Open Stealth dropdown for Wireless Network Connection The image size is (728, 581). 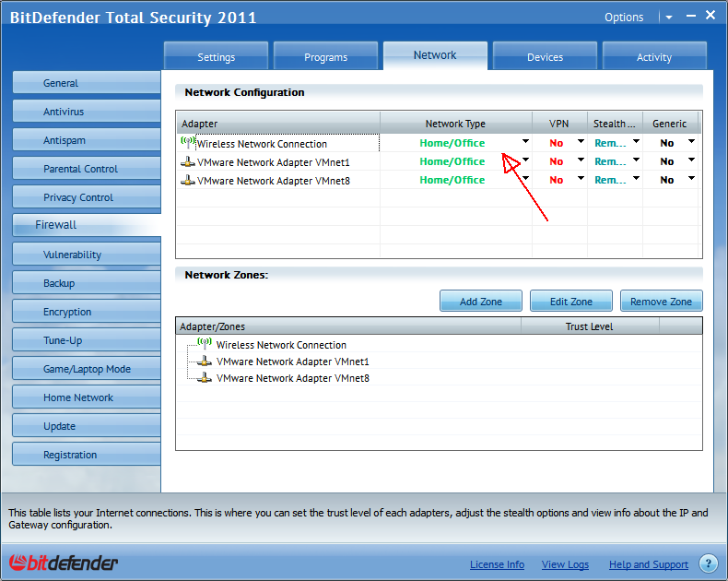point(636,141)
